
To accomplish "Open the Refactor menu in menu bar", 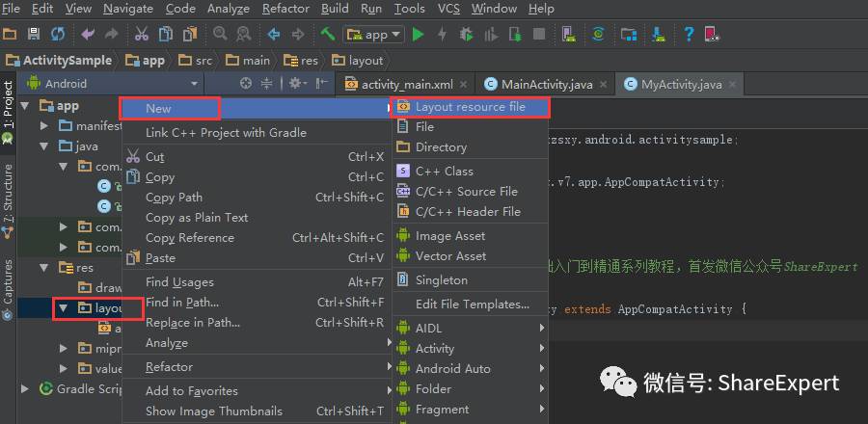I will [285, 9].
